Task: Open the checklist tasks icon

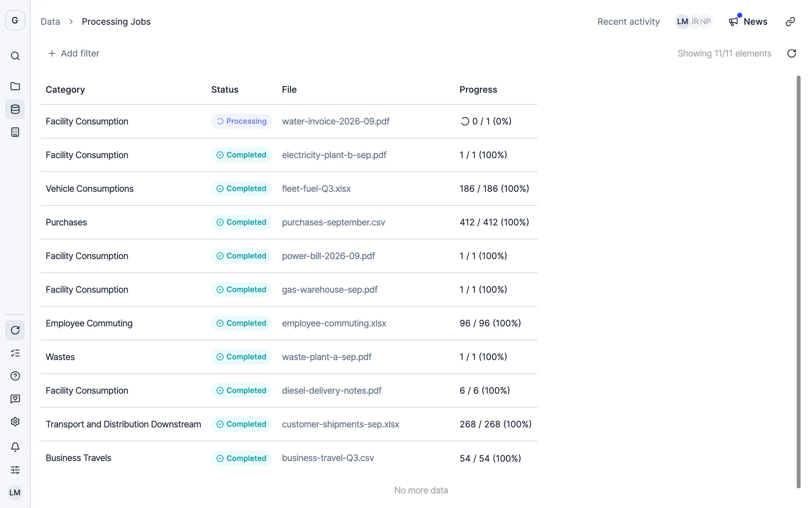Action: click(x=15, y=353)
